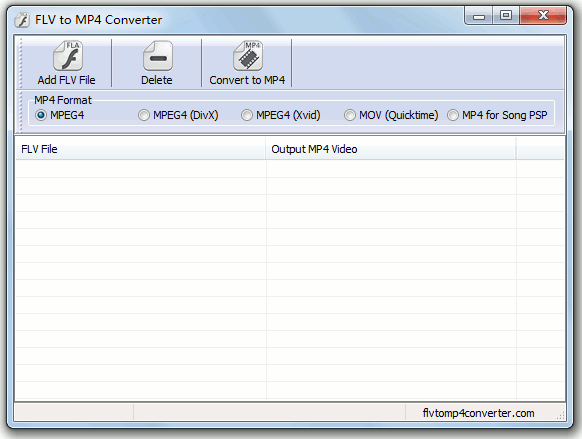Click the FLV File column header

coord(141,149)
